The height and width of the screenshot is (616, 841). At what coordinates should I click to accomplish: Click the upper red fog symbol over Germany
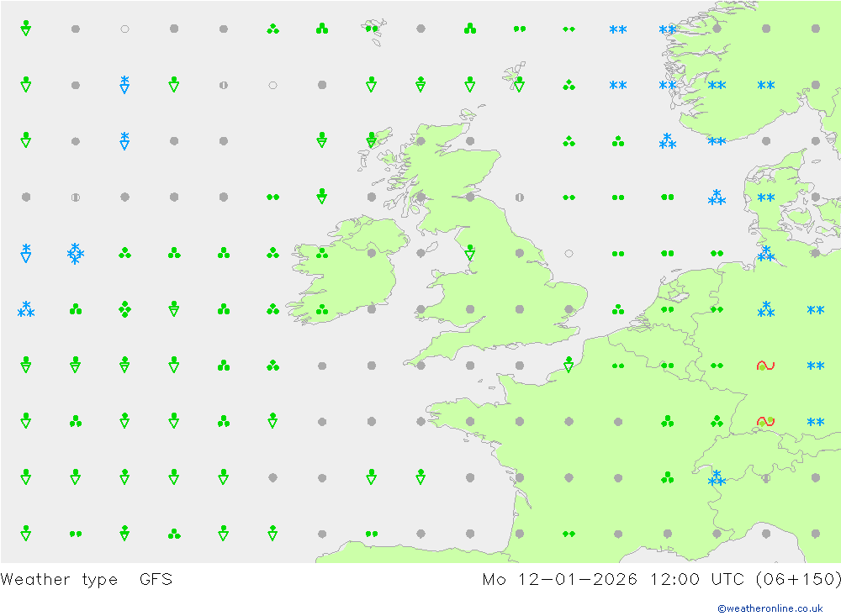[x=766, y=366]
